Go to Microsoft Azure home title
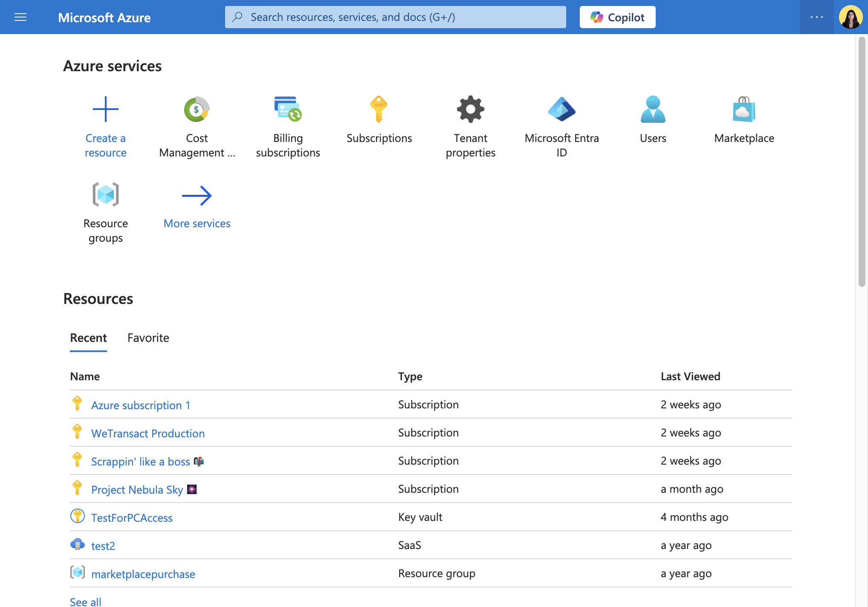The image size is (868, 607). click(104, 17)
